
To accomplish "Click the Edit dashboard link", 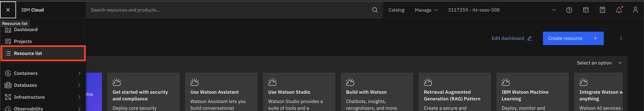I will 512,38.
